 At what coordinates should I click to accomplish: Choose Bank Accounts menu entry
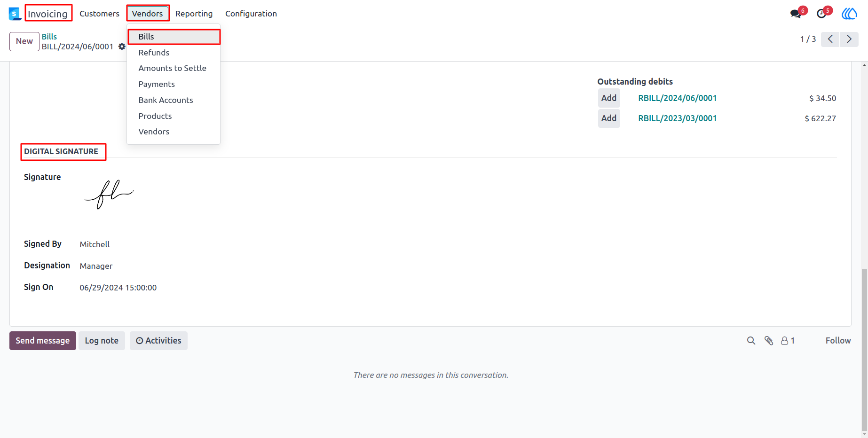[x=174, y=100]
